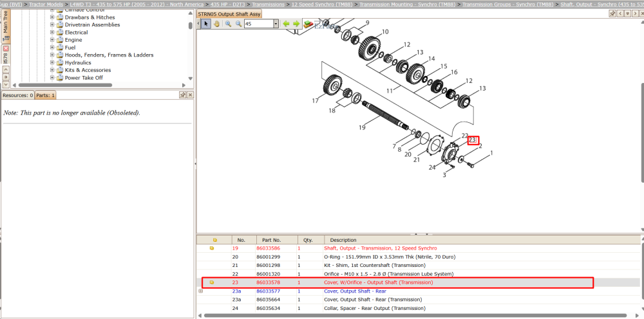Click the notes column header icon
Image resolution: width=644 pixels, height=319 pixels.
215,240
